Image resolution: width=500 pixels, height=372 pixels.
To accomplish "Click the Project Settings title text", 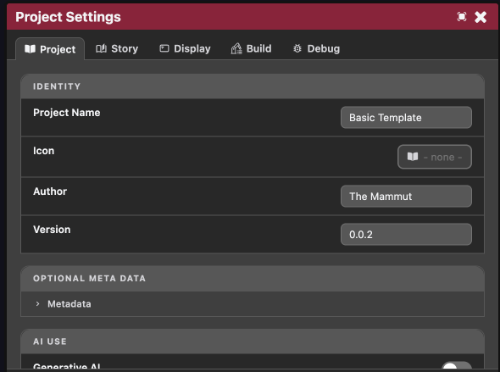I will click(x=68, y=17).
